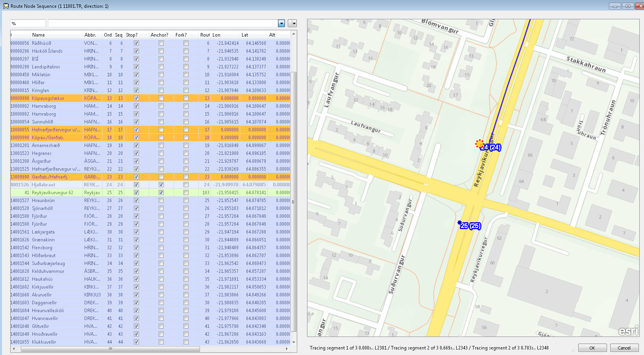Click the % filter input field
The image size is (644, 355).
click(28, 23)
